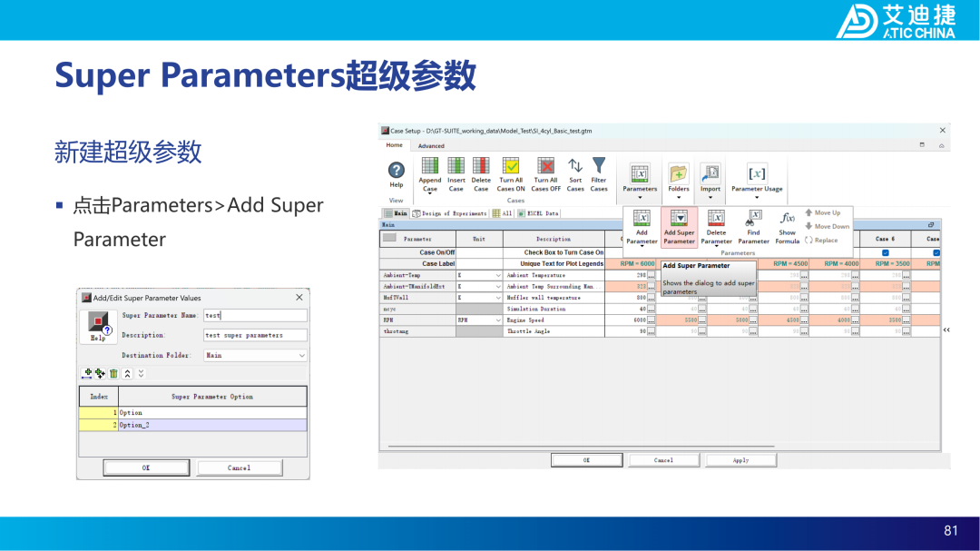Viewport: 980px width, 551px height.
Task: Click the Case 6 column header
Action: coord(885,239)
